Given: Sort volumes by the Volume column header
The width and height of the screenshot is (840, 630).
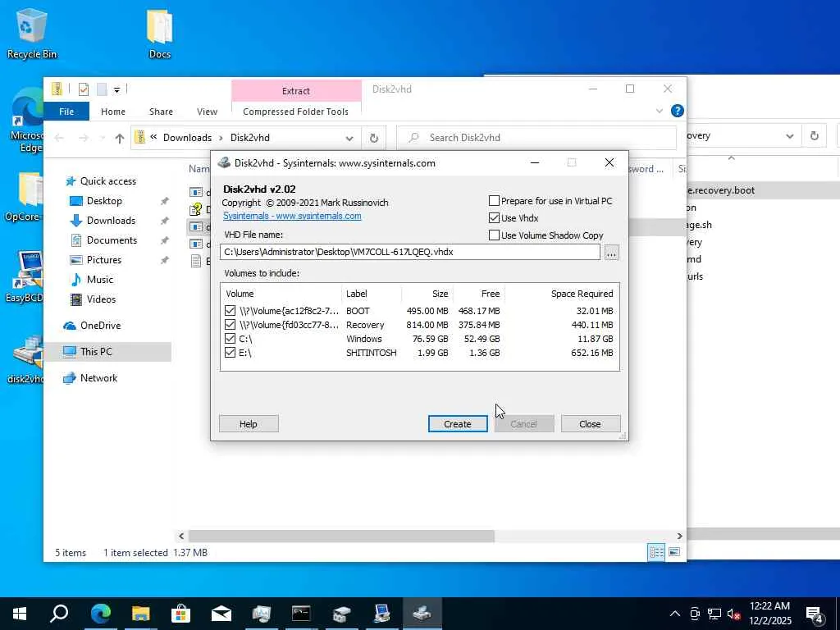Looking at the screenshot, I should pyautogui.click(x=281, y=294).
